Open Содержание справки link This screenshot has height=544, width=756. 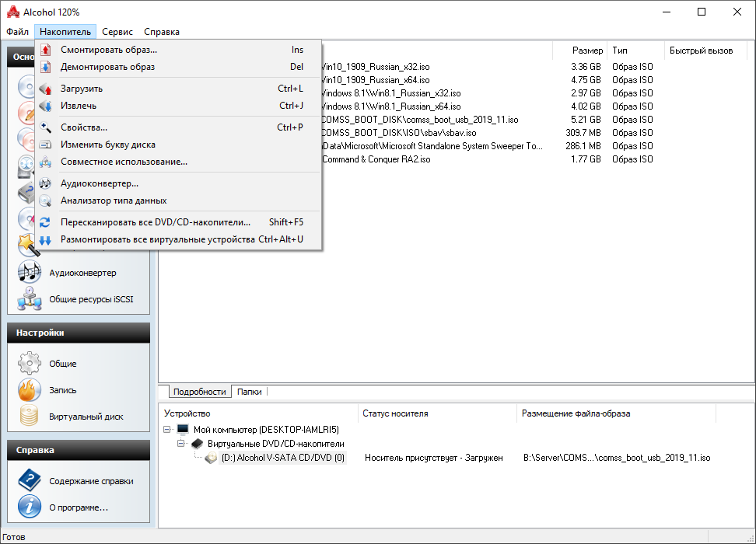[91, 481]
